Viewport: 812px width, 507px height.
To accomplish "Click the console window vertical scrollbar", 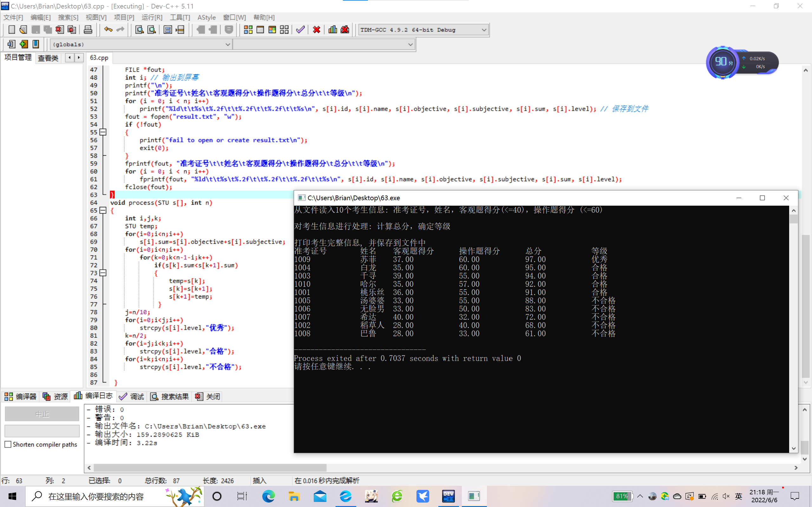I will 794,329.
